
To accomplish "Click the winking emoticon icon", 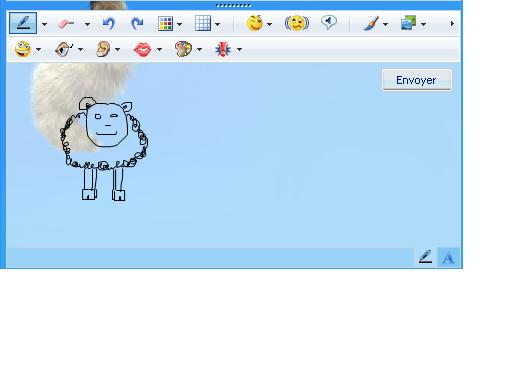I will coord(255,23).
